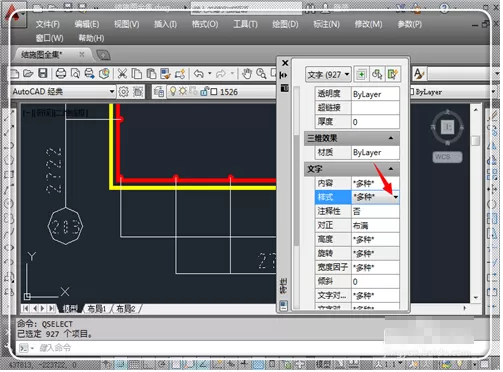Click the WCS button under the compass
Viewport: 503px width, 372px height.
pyautogui.click(x=447, y=157)
